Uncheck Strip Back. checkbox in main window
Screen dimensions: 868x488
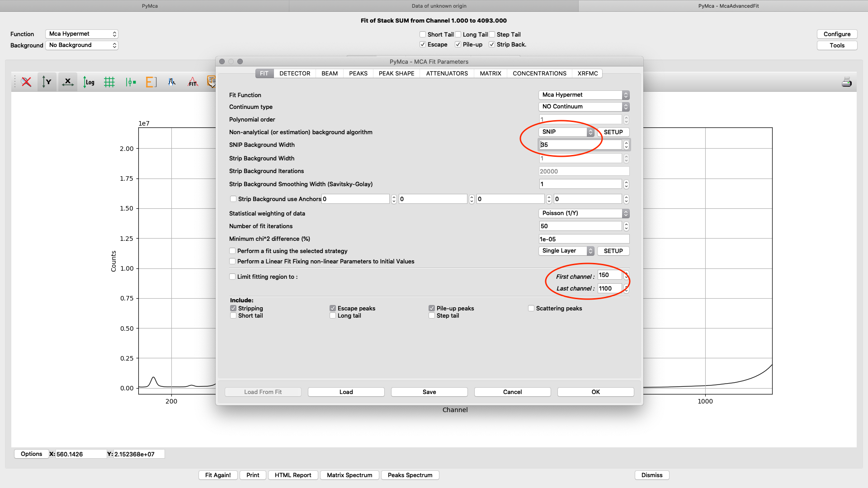(x=492, y=44)
